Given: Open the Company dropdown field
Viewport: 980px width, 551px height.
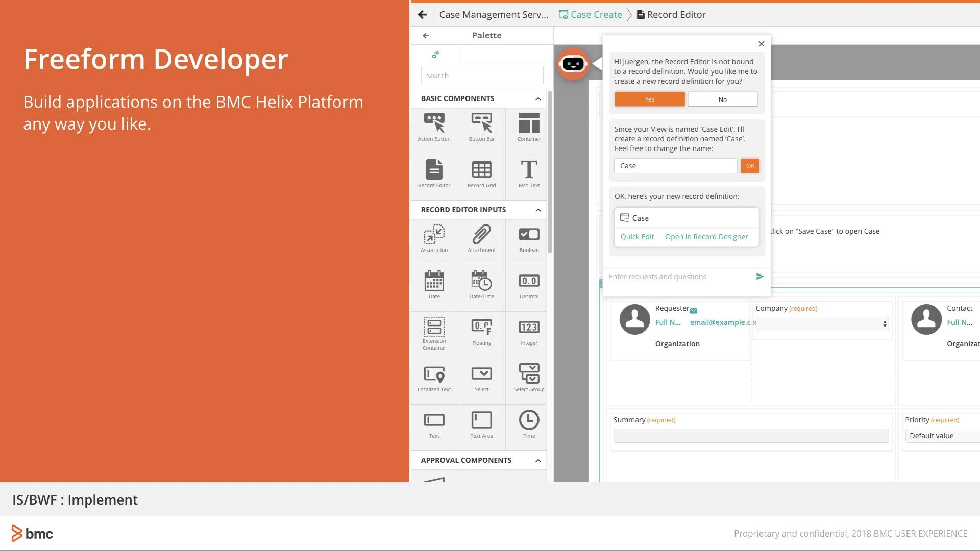Looking at the screenshot, I should pos(822,324).
